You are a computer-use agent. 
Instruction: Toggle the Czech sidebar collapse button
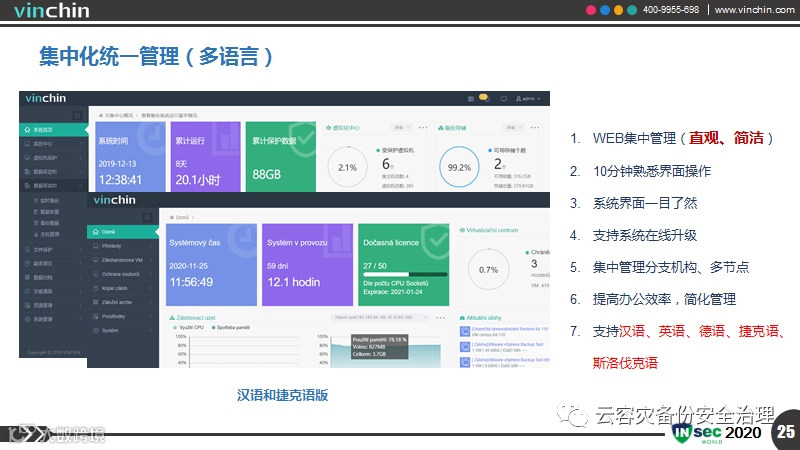coord(147,218)
